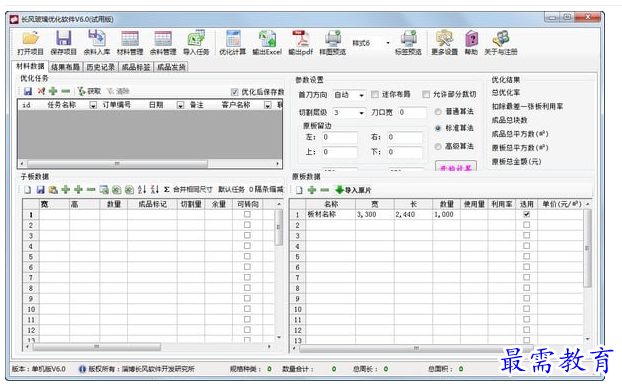Switch to 成品发货 tab
The image size is (622, 392).
pos(171,67)
